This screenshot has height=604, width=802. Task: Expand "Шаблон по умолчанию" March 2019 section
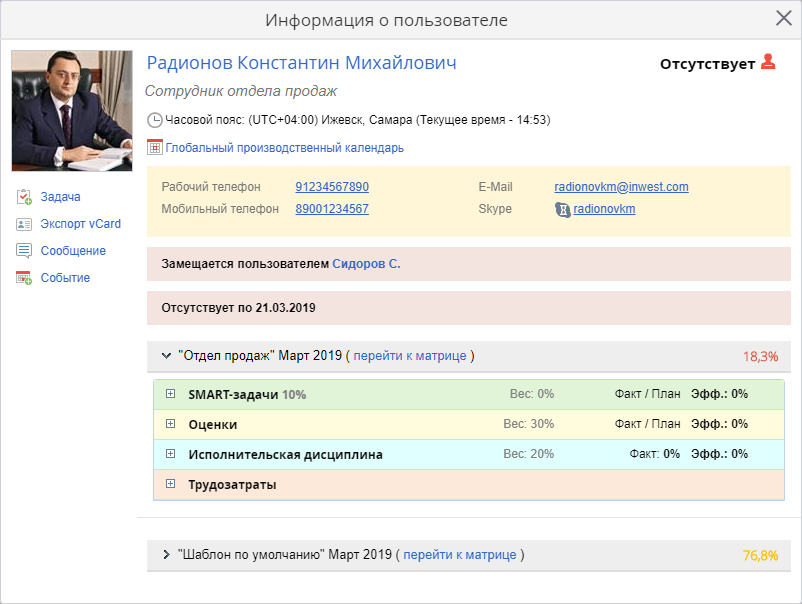pos(166,554)
